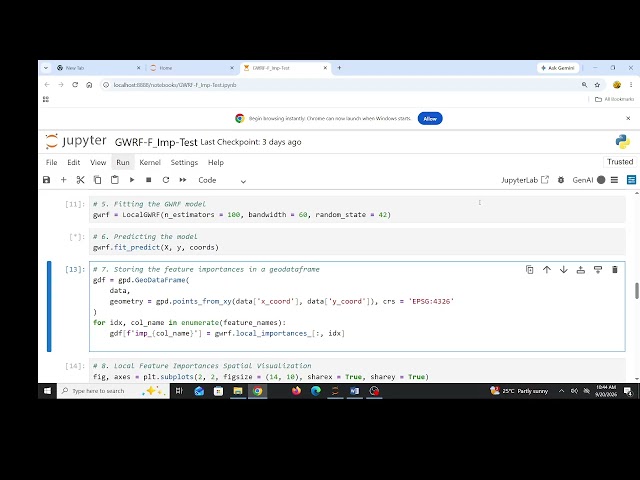
Task: Insert a cell above cell 13
Action: pyautogui.click(x=581, y=269)
